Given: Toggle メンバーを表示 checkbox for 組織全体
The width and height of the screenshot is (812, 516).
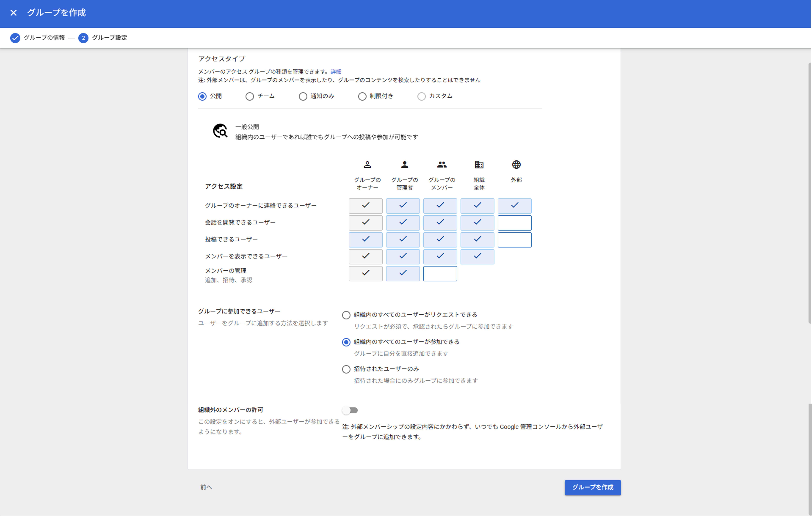Looking at the screenshot, I should click(x=477, y=257).
